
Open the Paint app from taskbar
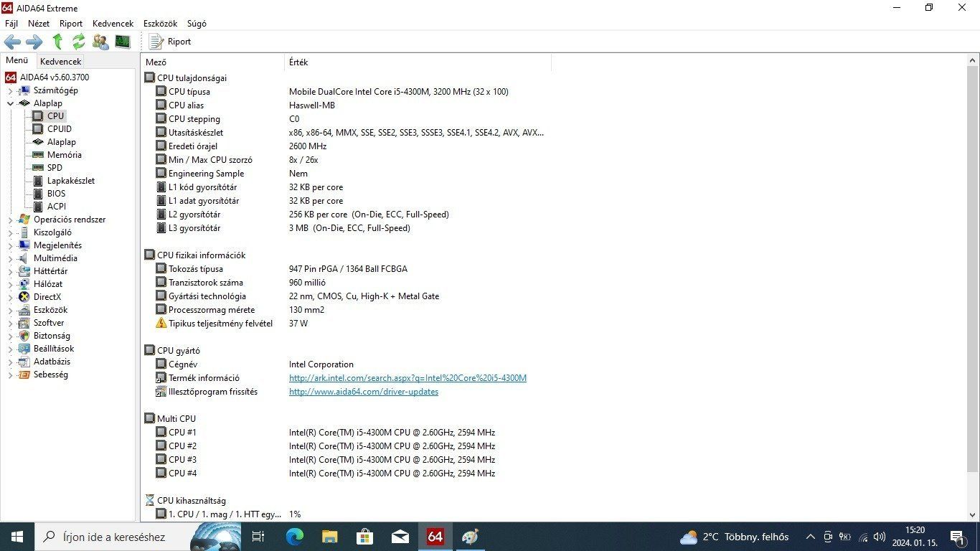point(470,537)
